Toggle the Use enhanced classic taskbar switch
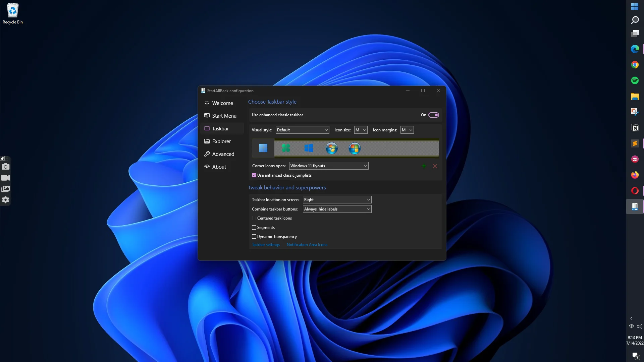 [x=433, y=115]
